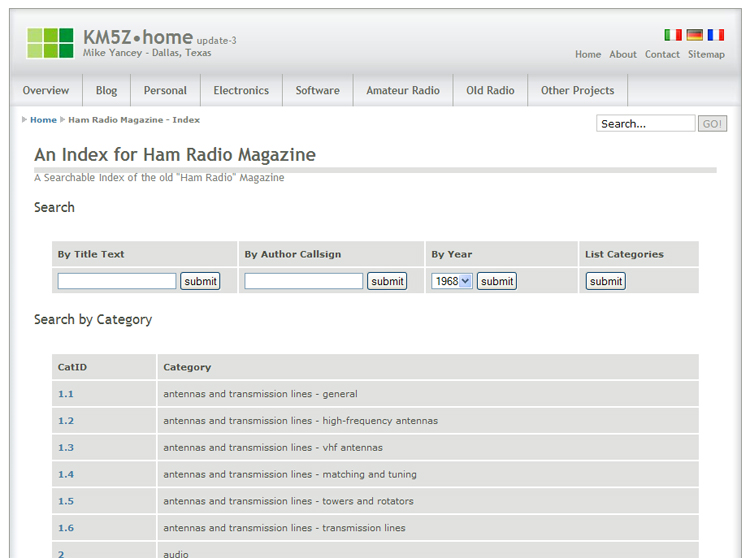Follow the Home breadcrumb link

(x=43, y=120)
